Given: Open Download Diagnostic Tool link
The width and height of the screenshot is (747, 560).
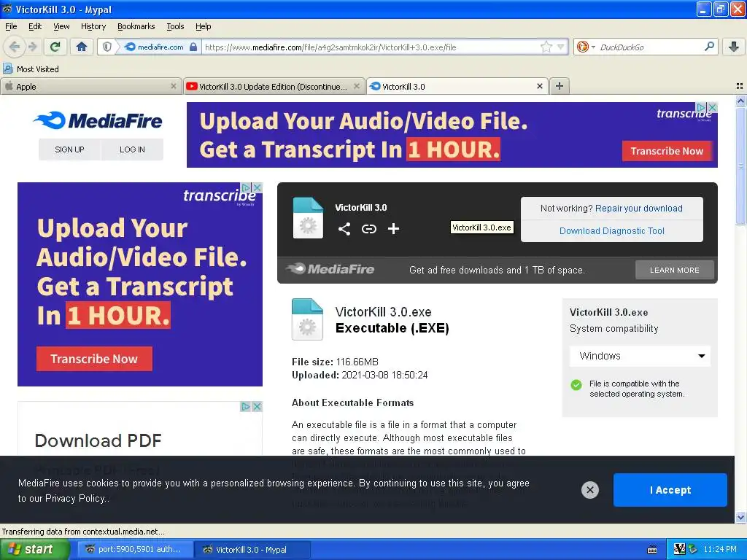Looking at the screenshot, I should (x=612, y=231).
